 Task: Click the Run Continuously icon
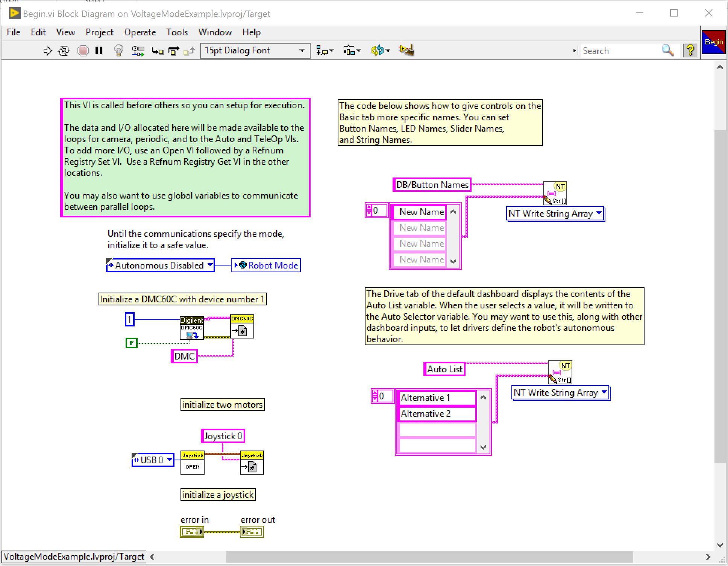tap(64, 51)
